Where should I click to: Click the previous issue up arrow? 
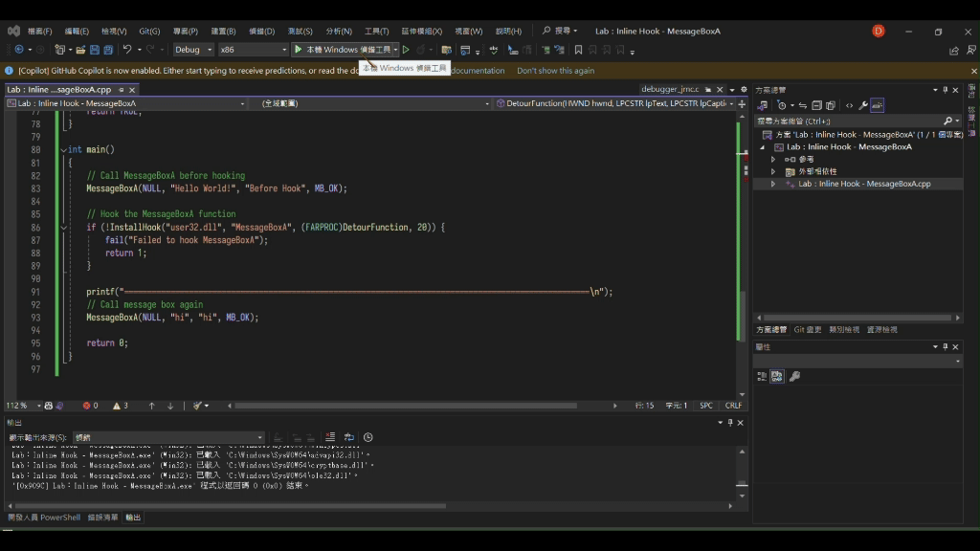coord(152,406)
